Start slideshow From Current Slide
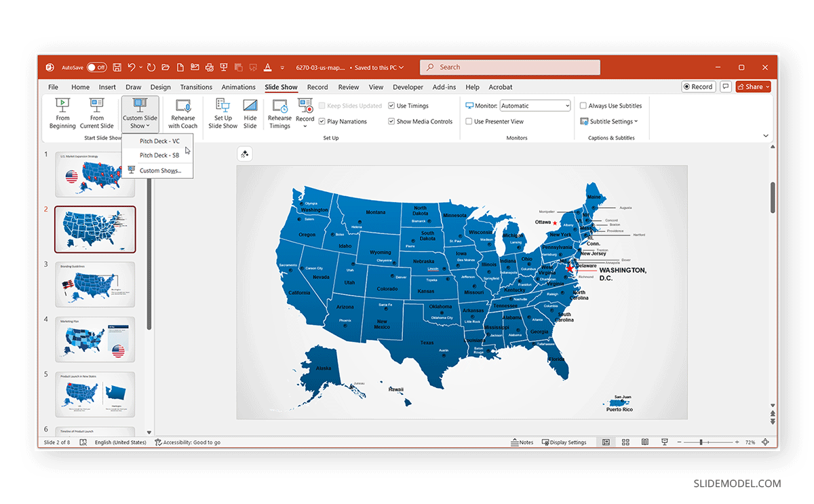814x504 pixels. [96, 114]
